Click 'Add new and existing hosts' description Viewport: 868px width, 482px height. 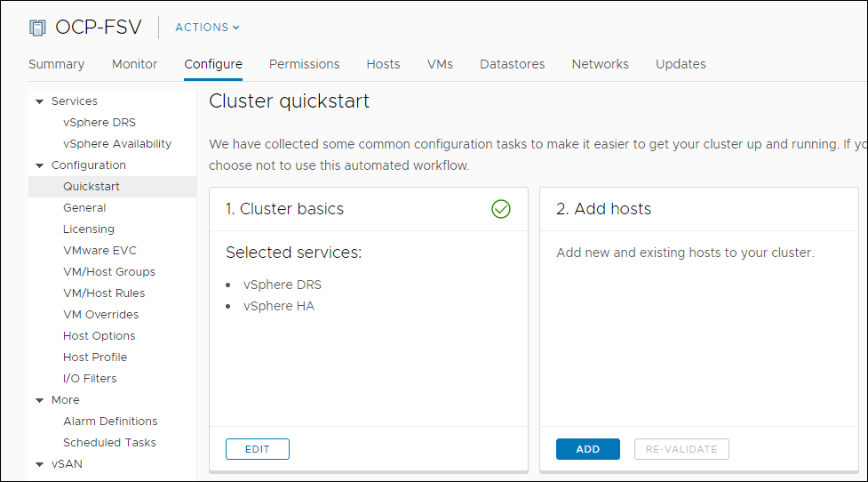coord(685,253)
